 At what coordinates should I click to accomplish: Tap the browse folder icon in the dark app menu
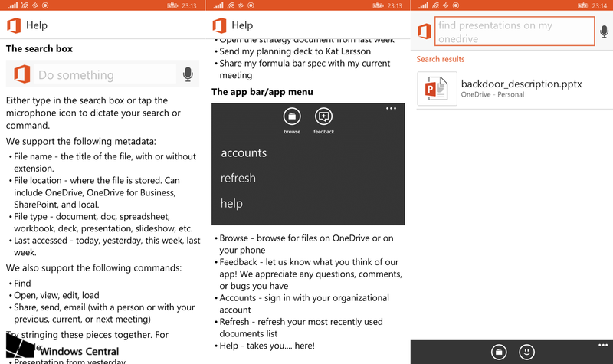tap(292, 116)
